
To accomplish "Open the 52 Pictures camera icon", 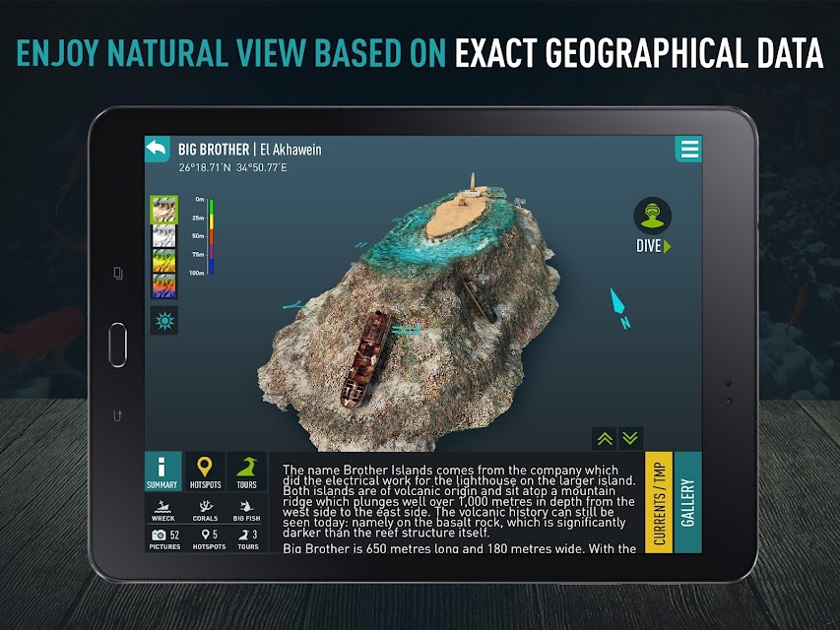I will [x=165, y=538].
